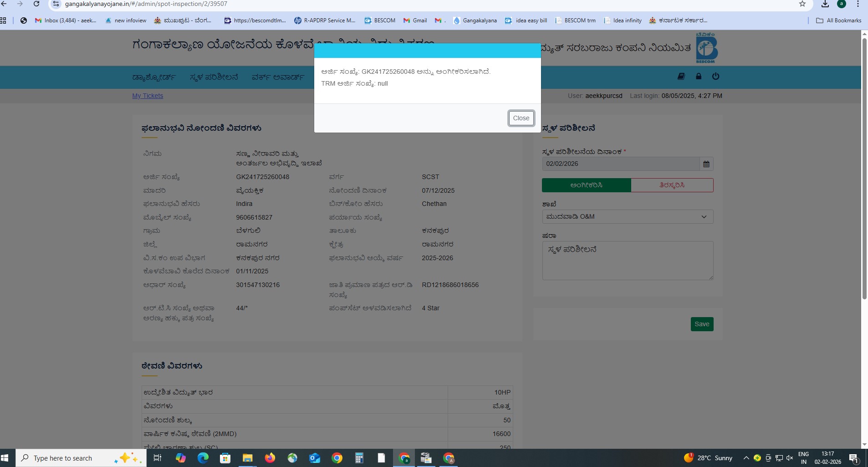Click the 16600 deposit amount
The width and height of the screenshot is (868, 467).
click(502, 434)
